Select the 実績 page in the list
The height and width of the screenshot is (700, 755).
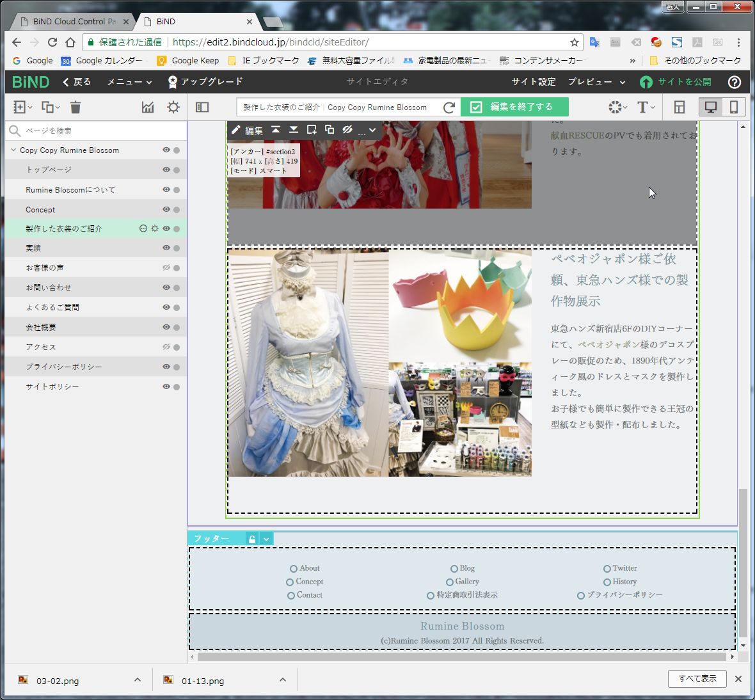96,248
